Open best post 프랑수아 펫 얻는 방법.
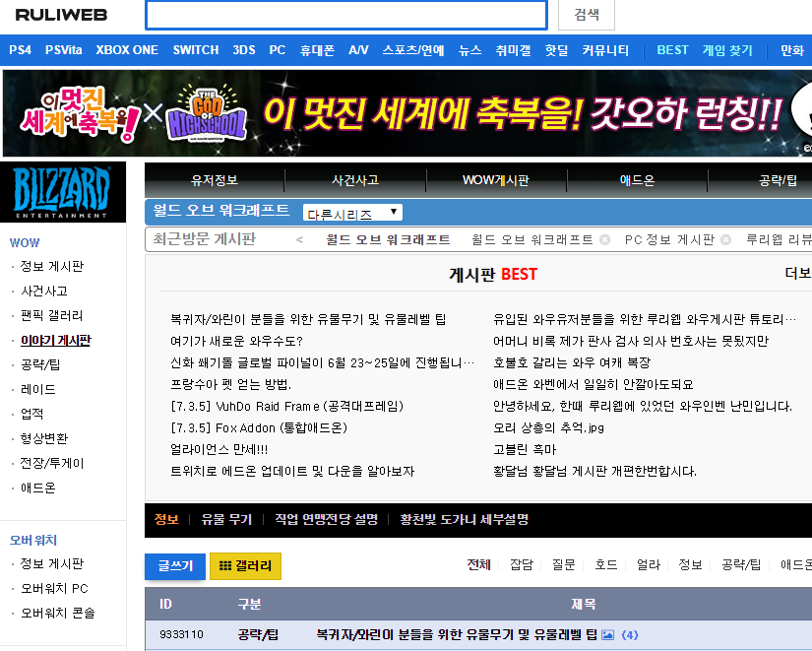812x651 pixels. pyautogui.click(x=231, y=384)
